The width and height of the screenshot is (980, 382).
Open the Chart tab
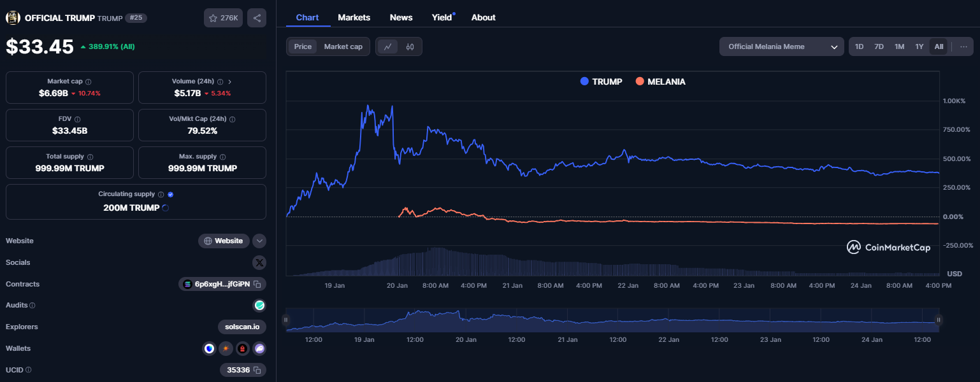307,17
